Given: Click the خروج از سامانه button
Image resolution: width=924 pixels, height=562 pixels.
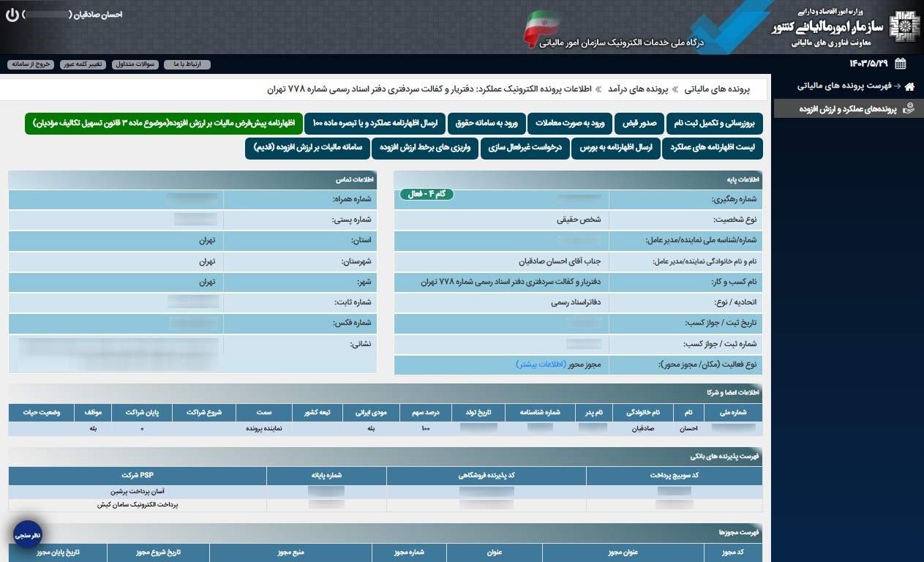Looking at the screenshot, I should [31, 64].
